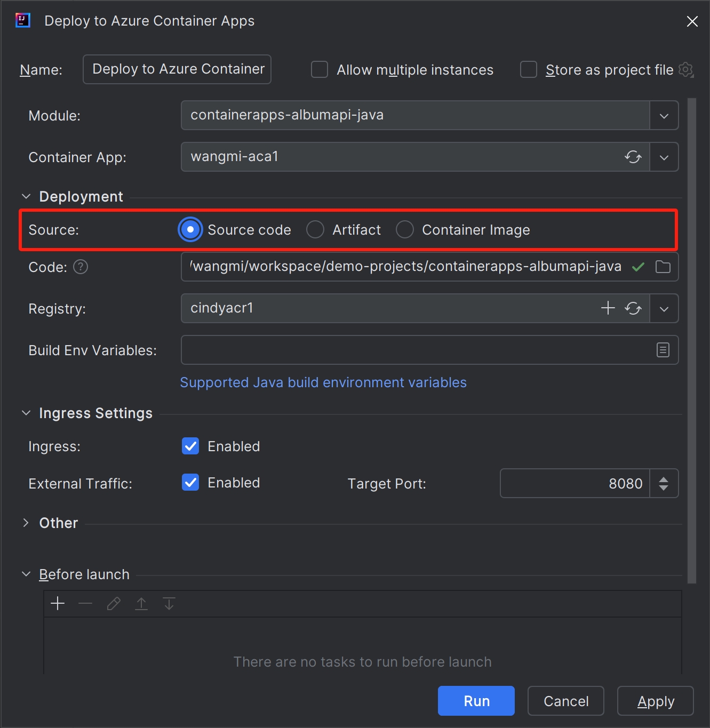
Task: Expand the Other section
Action: click(x=26, y=523)
